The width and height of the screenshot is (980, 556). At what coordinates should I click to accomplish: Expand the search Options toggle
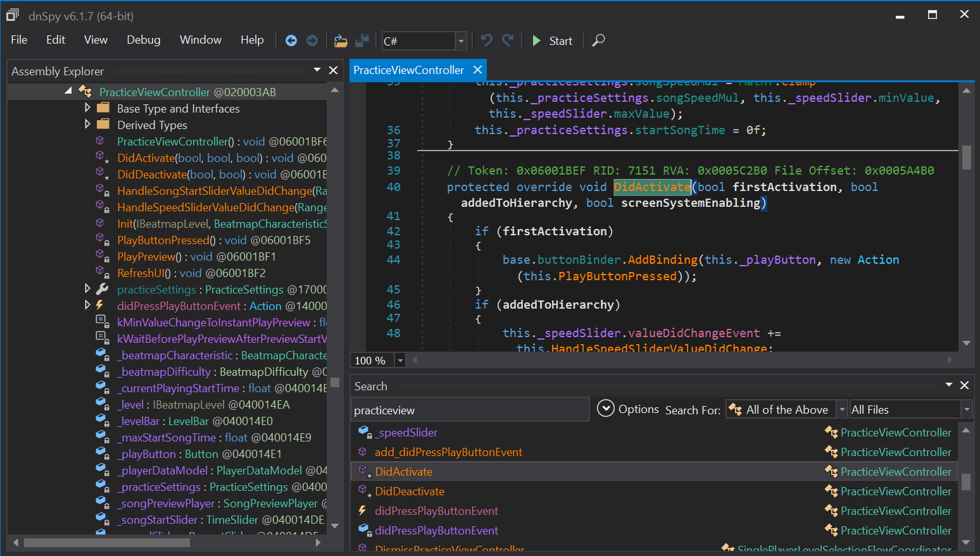coord(606,409)
